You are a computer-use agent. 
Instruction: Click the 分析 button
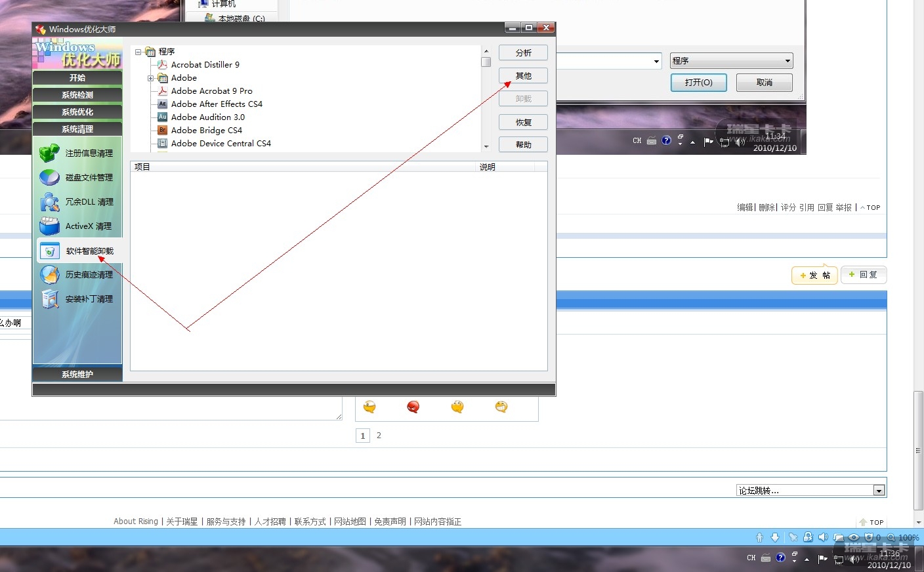coord(523,53)
